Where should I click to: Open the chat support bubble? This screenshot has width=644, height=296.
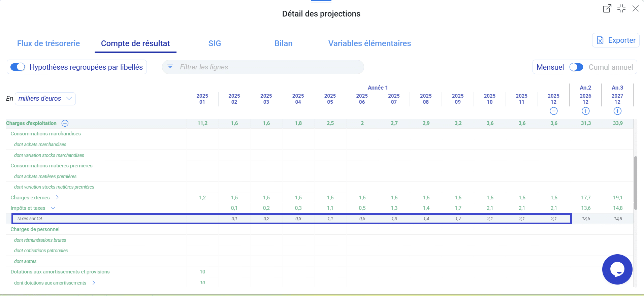617,269
